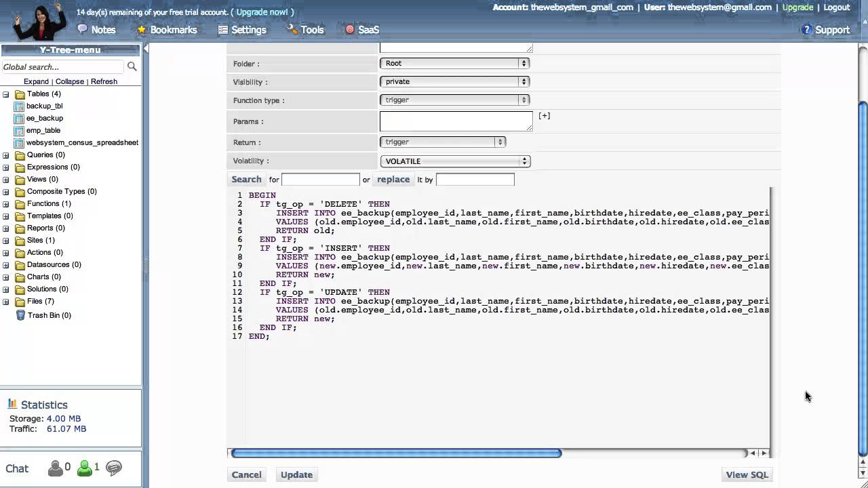The width and height of the screenshot is (868, 488).
Task: Click the Statistics bar chart icon
Action: click(x=12, y=404)
